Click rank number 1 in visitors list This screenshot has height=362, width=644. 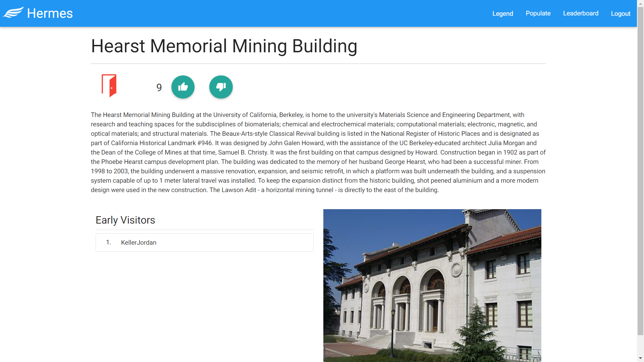(x=108, y=242)
